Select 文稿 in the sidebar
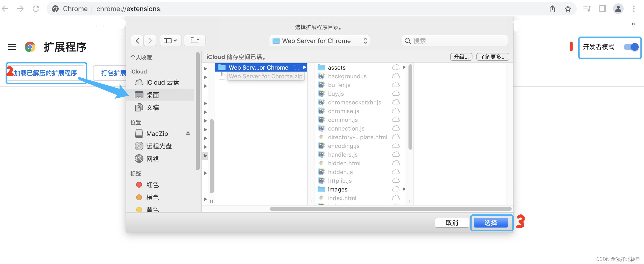Screen dimensions: 644x264 pyautogui.click(x=152, y=108)
